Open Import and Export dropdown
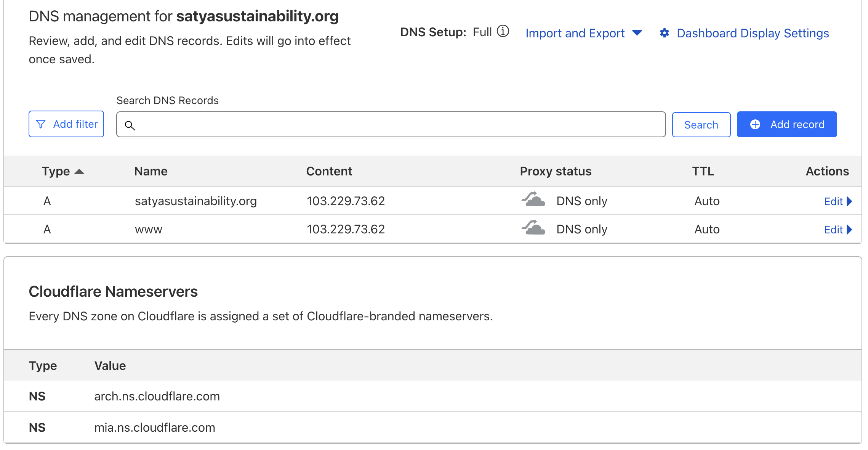This screenshot has height=450, width=868. click(584, 33)
